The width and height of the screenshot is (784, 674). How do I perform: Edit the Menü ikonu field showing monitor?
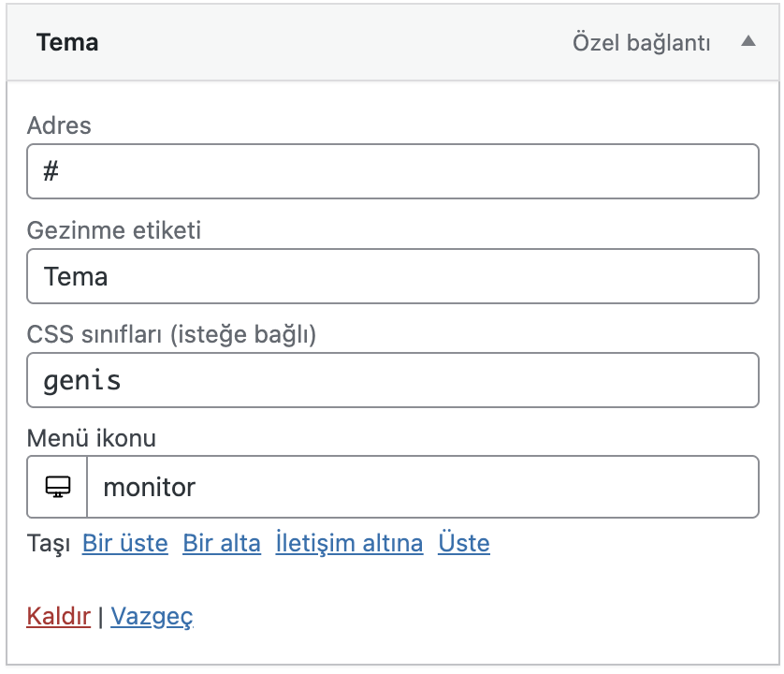(x=421, y=487)
